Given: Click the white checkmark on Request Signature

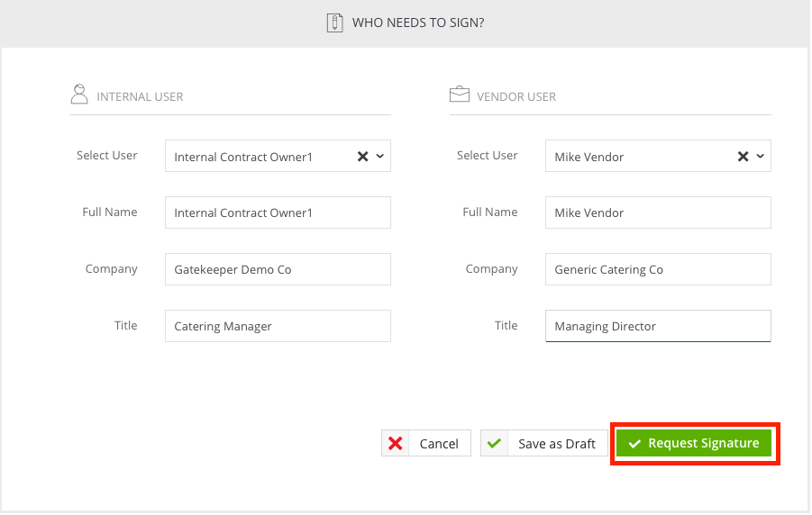Looking at the screenshot, I should pyautogui.click(x=634, y=444).
